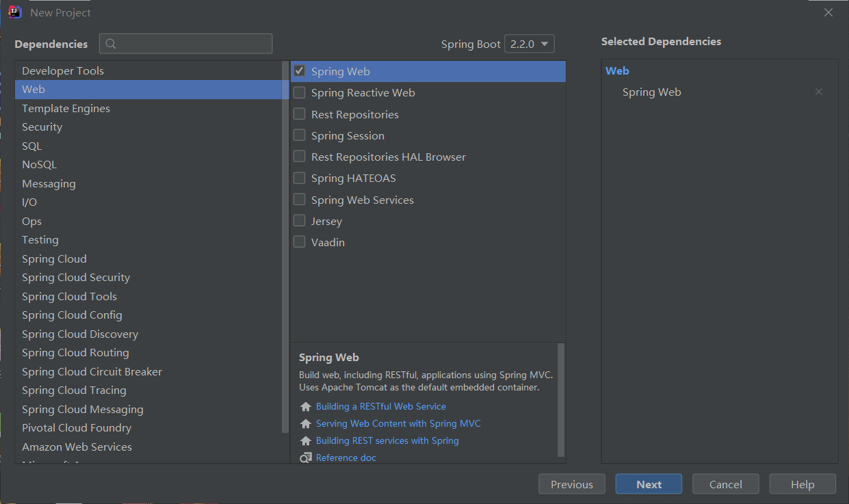Click the IntelliJ IDEA logo icon

[14, 12]
